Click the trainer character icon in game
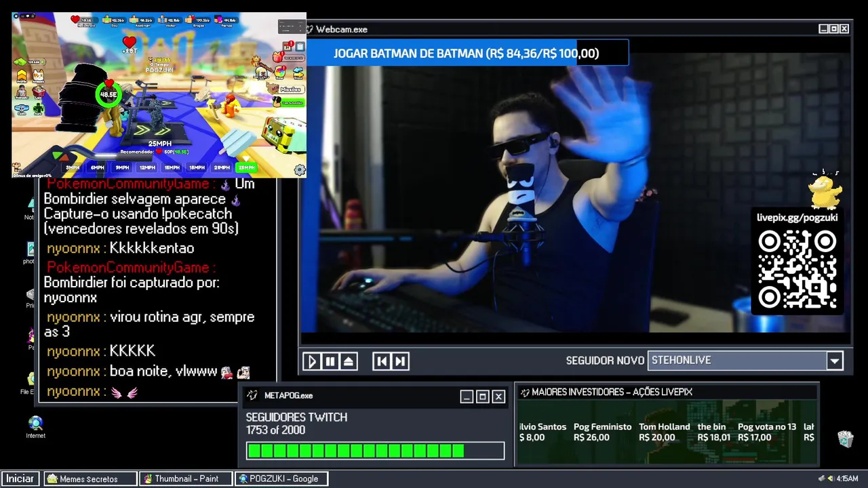868x488 pixels. 21,92
